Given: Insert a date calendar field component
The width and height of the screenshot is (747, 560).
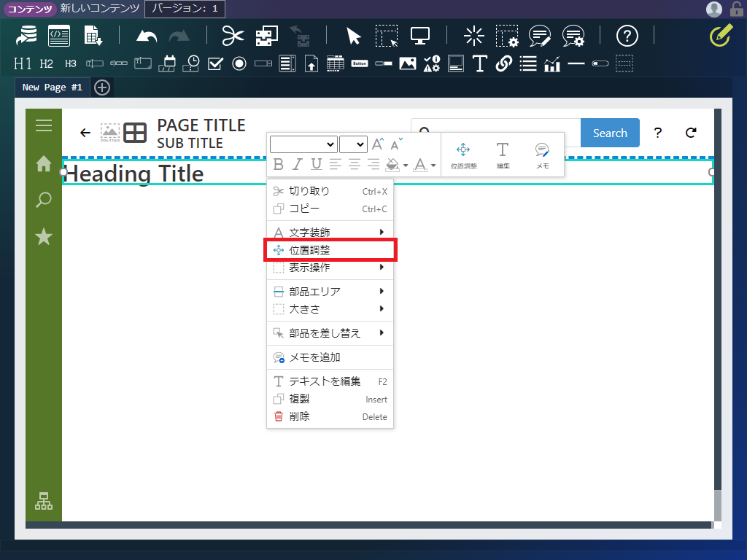Looking at the screenshot, I should 167,63.
